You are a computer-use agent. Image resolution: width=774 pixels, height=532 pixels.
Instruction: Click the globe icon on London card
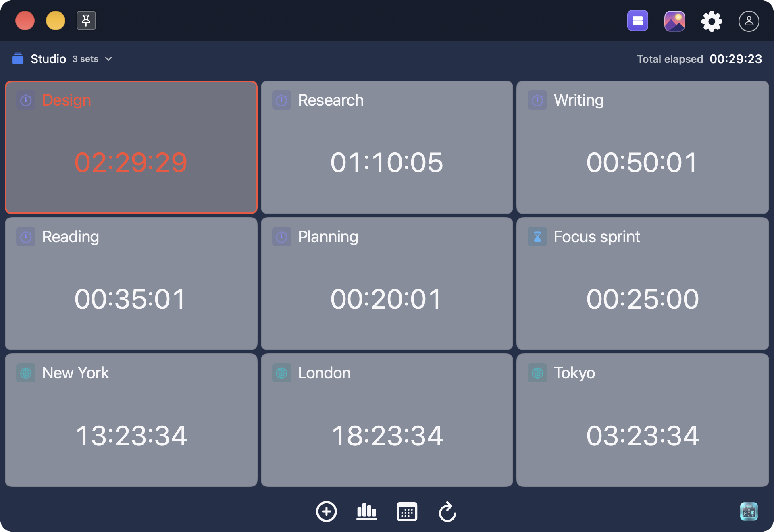tap(281, 373)
